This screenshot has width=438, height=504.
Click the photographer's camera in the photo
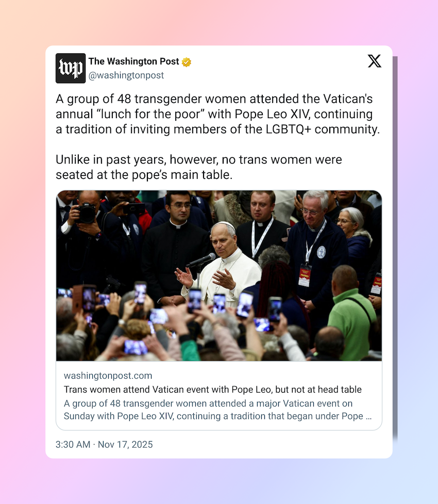86,213
